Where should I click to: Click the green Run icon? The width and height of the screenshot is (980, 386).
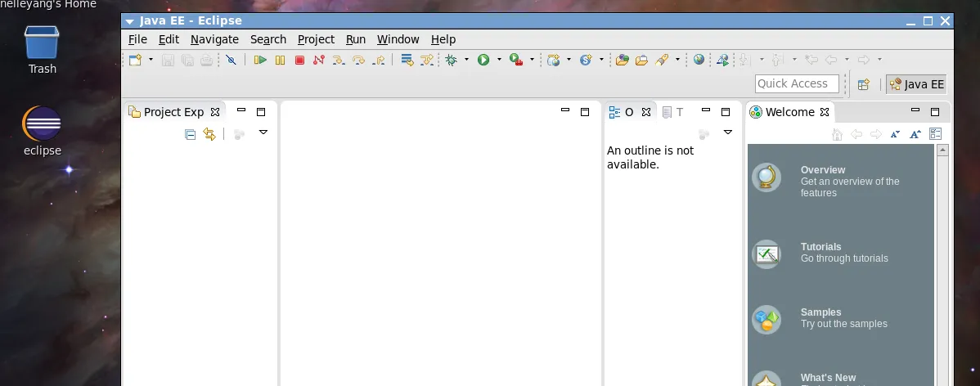coord(483,60)
